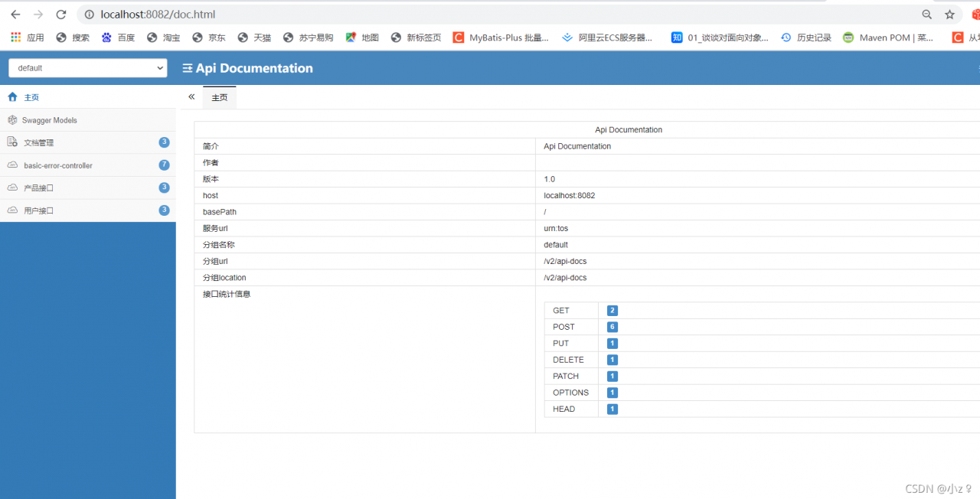Click the Swagger Models cube icon
This screenshot has height=499, width=980.
tap(12, 120)
